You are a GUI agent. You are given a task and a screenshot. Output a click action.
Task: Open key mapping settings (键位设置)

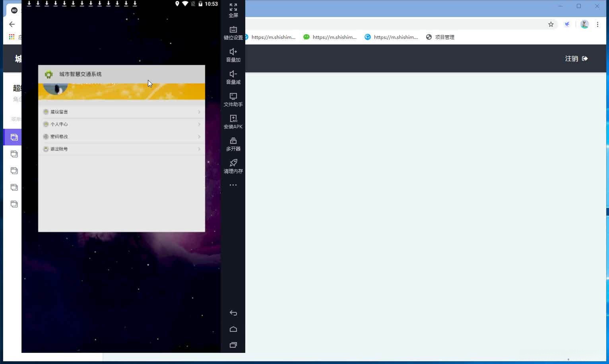pos(233,33)
